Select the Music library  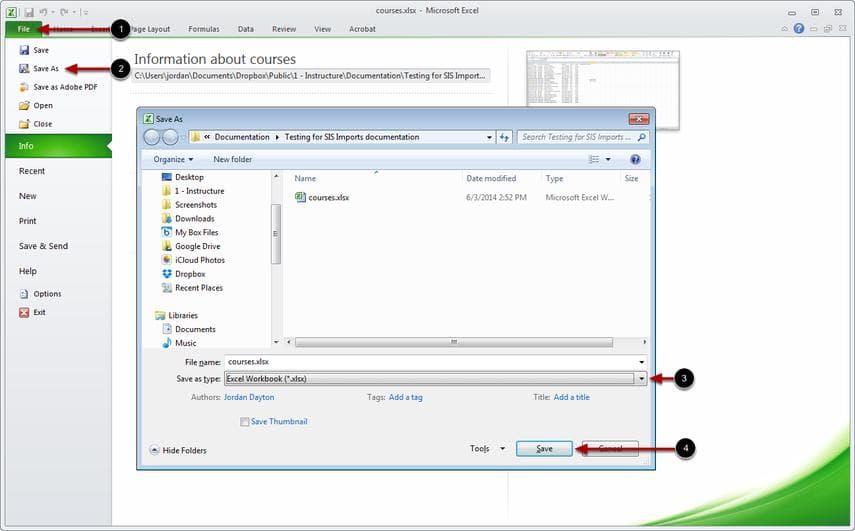pos(179,343)
